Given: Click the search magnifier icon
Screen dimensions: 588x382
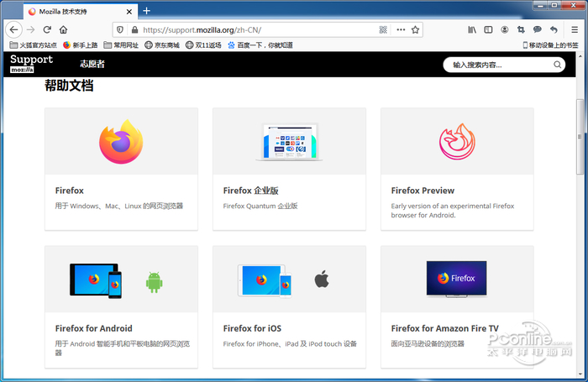Looking at the screenshot, I should (557, 65).
